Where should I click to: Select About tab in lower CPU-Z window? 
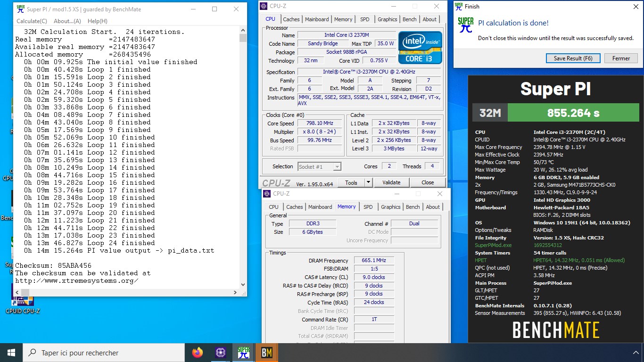(x=433, y=207)
